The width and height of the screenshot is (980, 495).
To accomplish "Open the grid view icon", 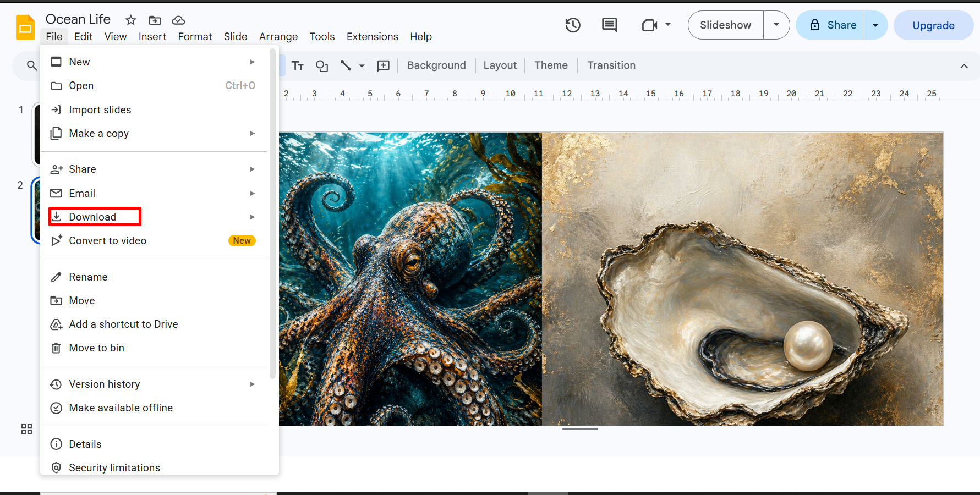I will 26,429.
